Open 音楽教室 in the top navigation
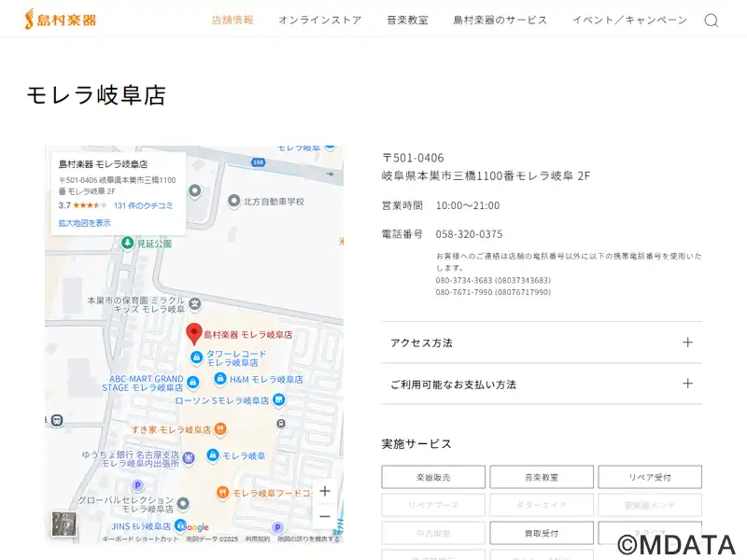747x560 pixels. point(408,20)
